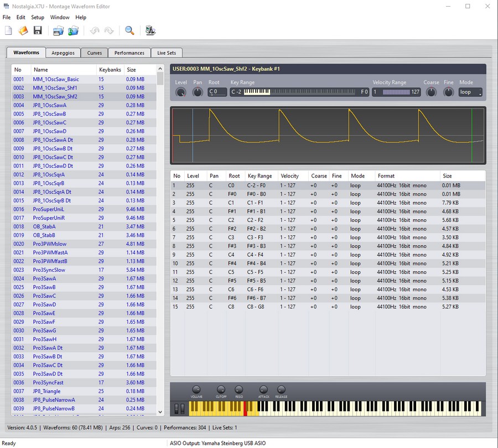
Task: Click the waveform list scroll-down arrow
Action: (x=160, y=412)
